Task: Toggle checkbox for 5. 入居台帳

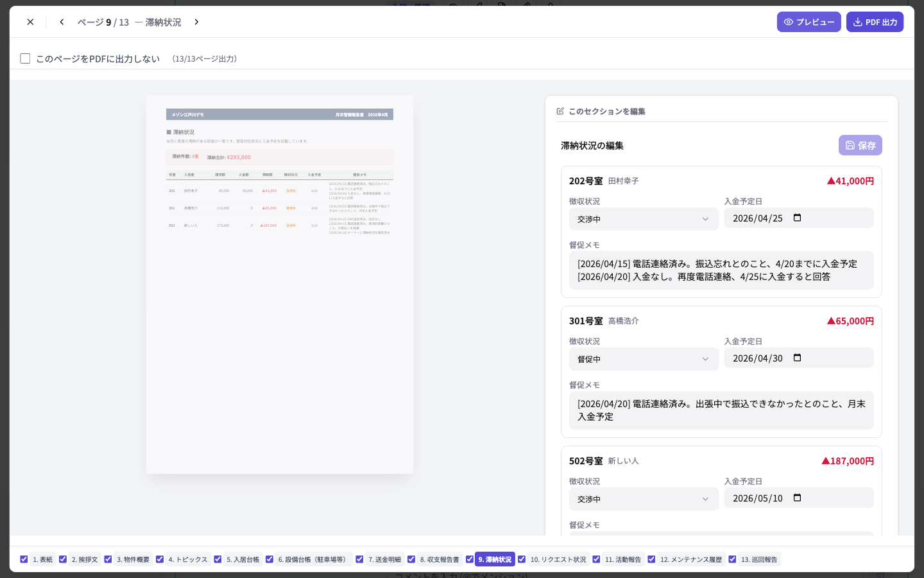Action: [x=218, y=559]
